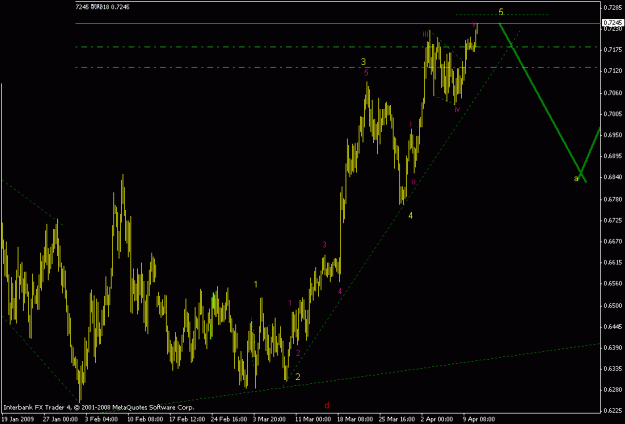Click the 24 Feb 16:00 time label
This screenshot has height=424, width=625.
(229, 419)
